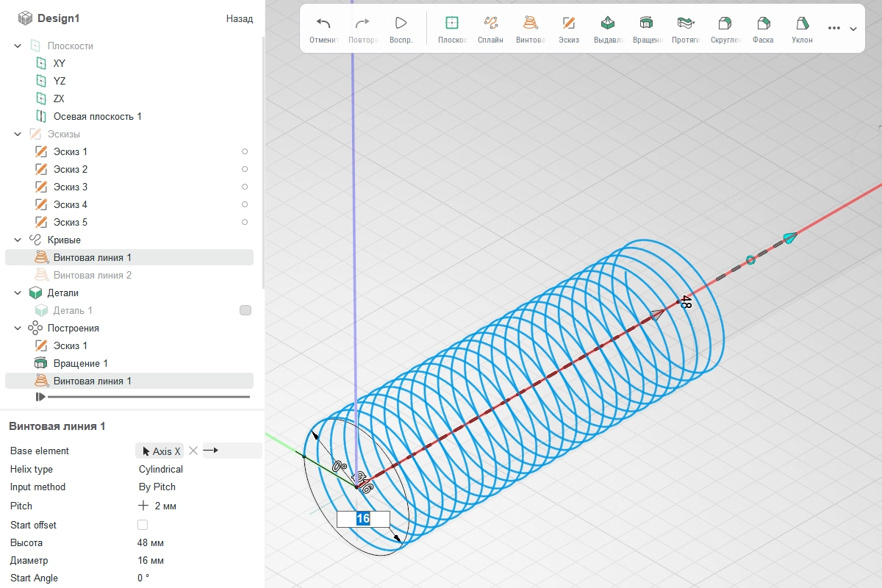
Task: Toggle visibility circle for Эскиз 3
Action: (x=245, y=187)
